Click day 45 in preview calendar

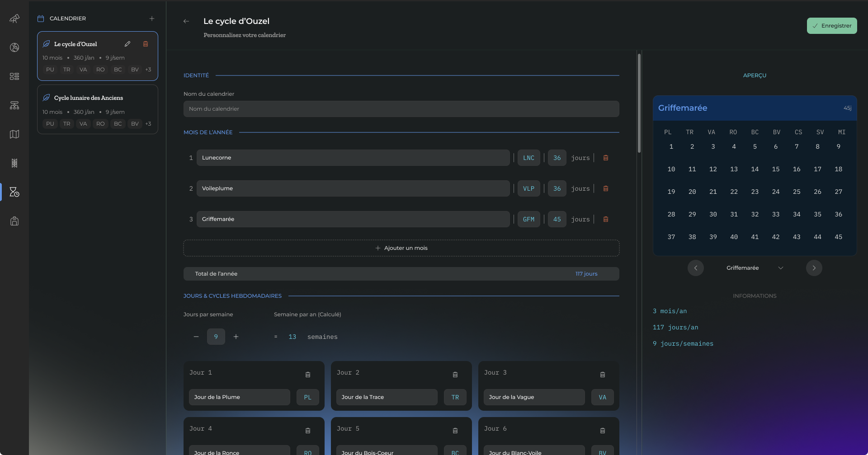tap(839, 237)
